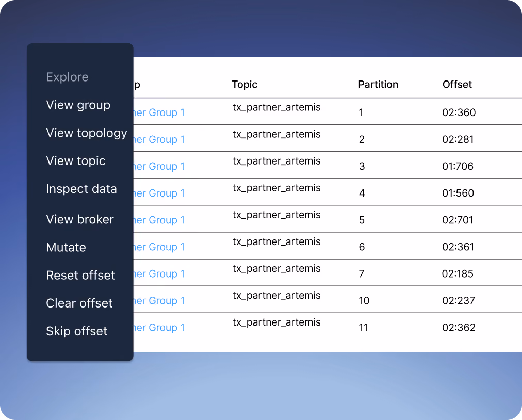Image resolution: width=522 pixels, height=420 pixels.
Task: Open the Group 1 link in partition 7 row
Action: pyautogui.click(x=159, y=274)
